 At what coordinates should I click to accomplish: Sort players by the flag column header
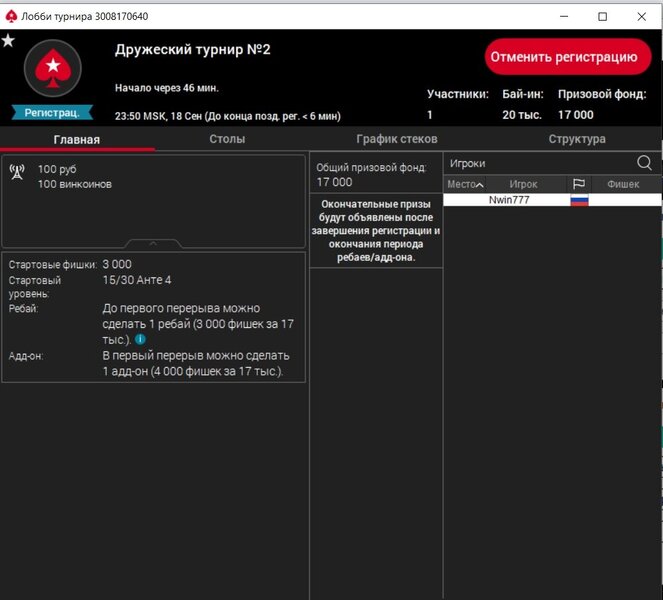(x=578, y=184)
